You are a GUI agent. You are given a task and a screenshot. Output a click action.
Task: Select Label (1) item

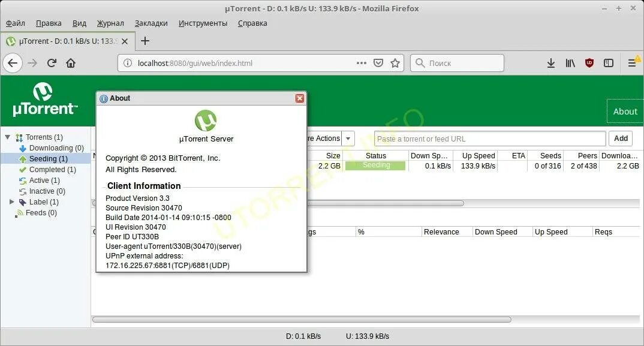pos(44,201)
